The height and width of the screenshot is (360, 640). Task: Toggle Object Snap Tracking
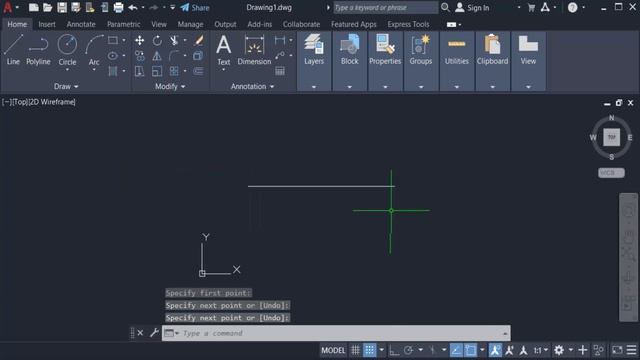tap(456, 350)
